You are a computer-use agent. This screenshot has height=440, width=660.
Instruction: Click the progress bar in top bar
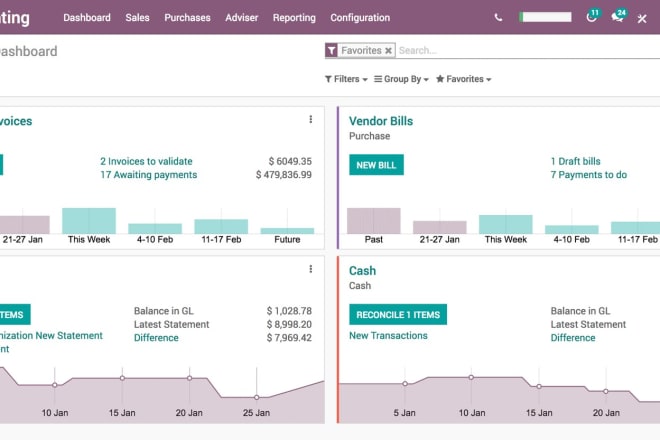coord(548,18)
